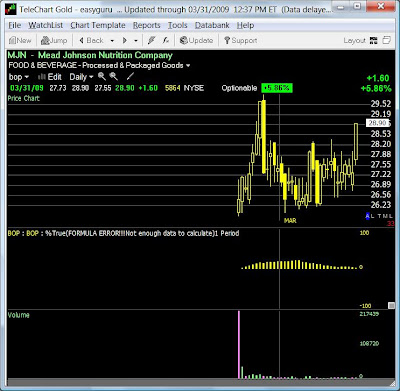
Task: Click the MJN ticker symbol title
Action: point(17,55)
